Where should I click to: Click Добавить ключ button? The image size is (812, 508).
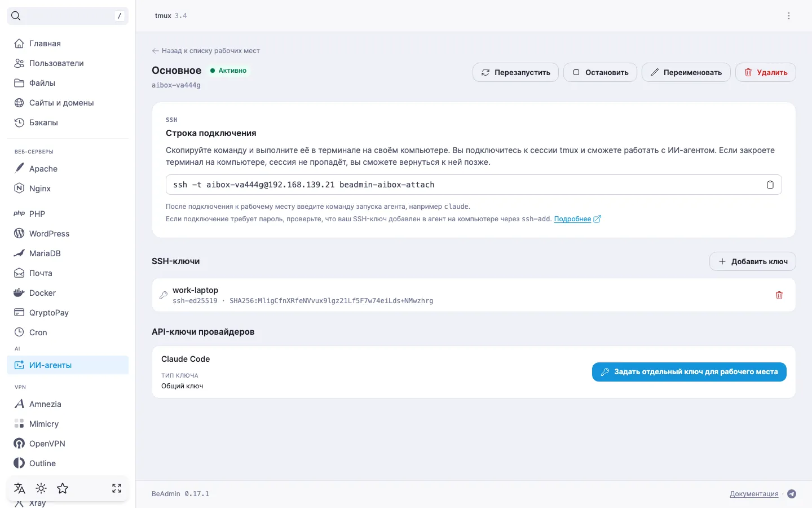click(x=752, y=261)
